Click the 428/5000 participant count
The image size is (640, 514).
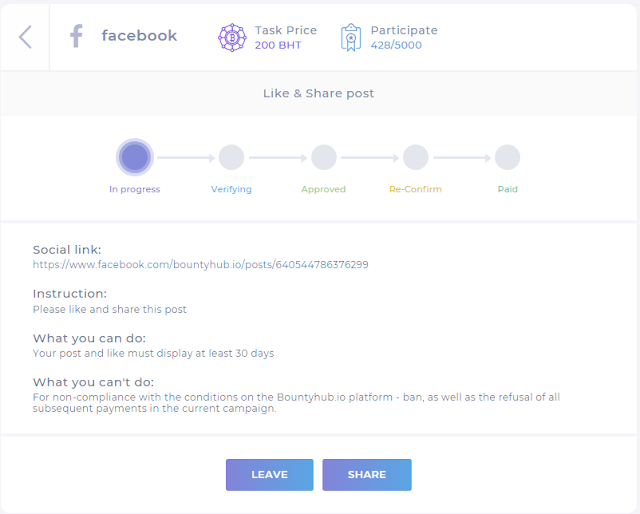click(399, 46)
